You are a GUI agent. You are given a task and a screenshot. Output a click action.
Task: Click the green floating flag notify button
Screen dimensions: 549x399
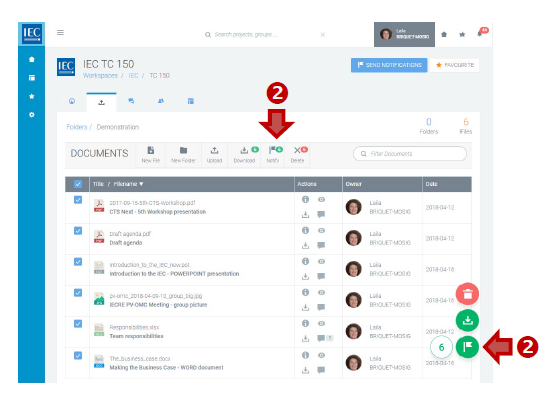point(467,346)
